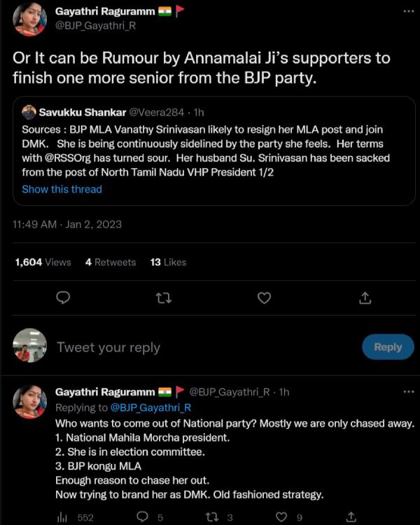
Task: View the 13 Likes list
Action: pyautogui.click(x=168, y=262)
